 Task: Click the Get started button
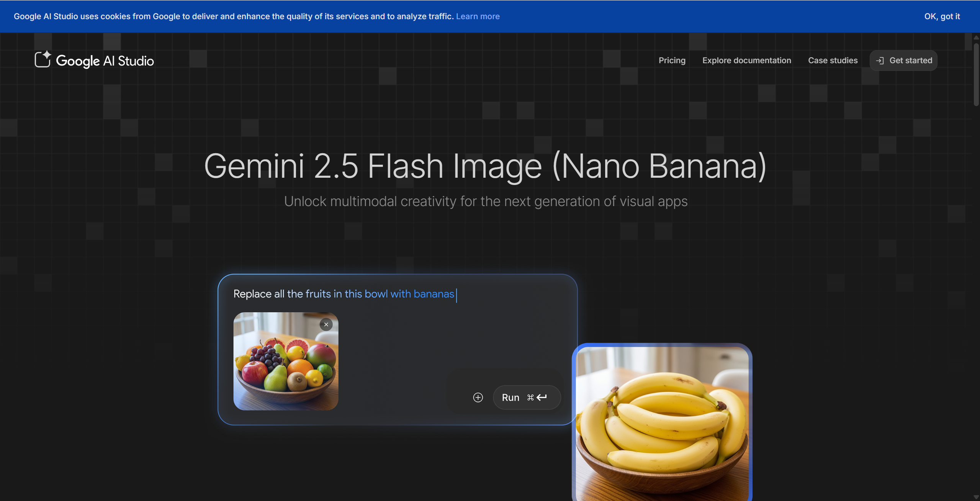coord(910,61)
